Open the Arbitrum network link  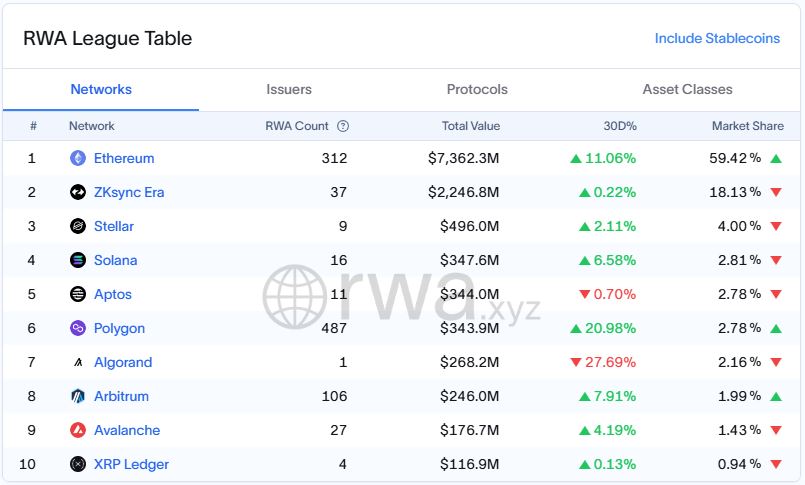tap(121, 396)
